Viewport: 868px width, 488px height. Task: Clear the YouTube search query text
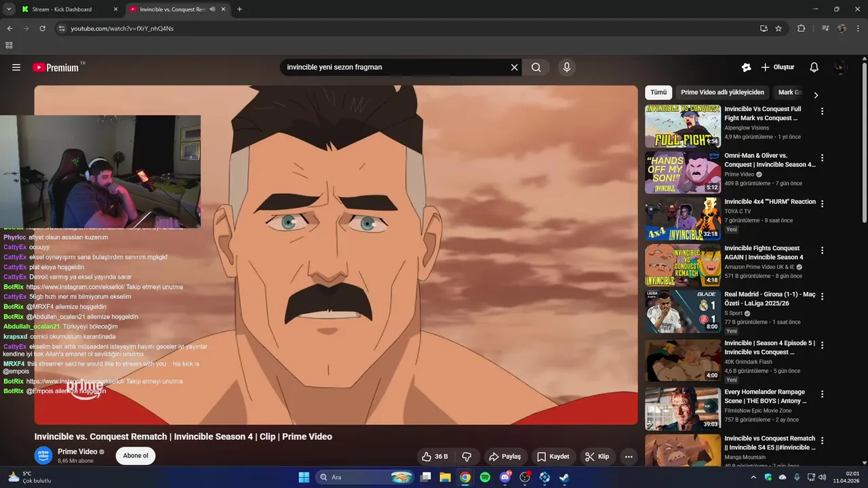click(x=514, y=67)
